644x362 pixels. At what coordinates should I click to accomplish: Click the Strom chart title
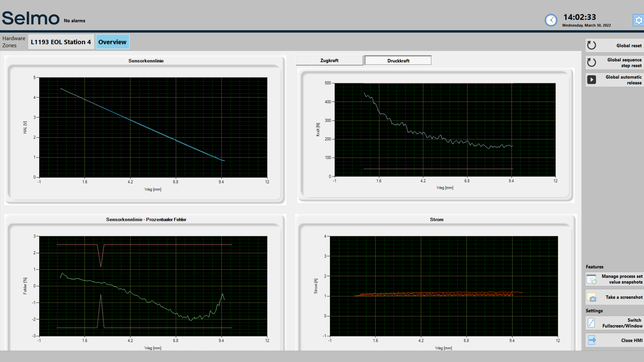[x=436, y=220]
